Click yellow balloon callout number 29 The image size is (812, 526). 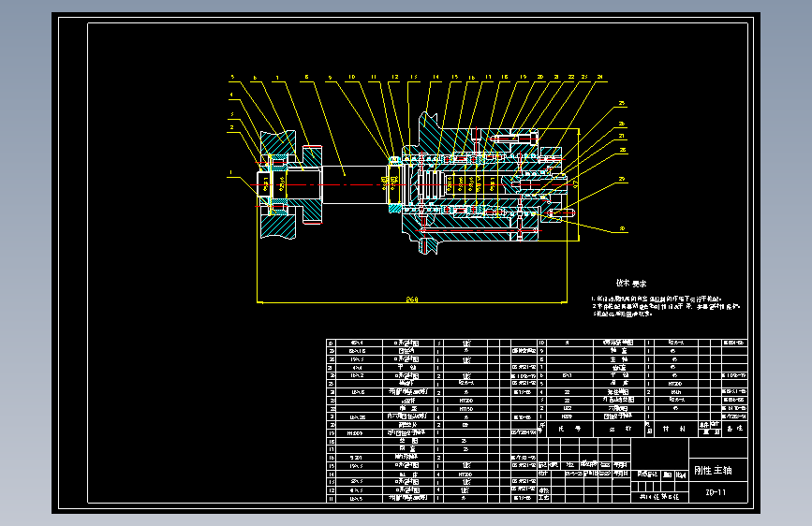(x=622, y=179)
